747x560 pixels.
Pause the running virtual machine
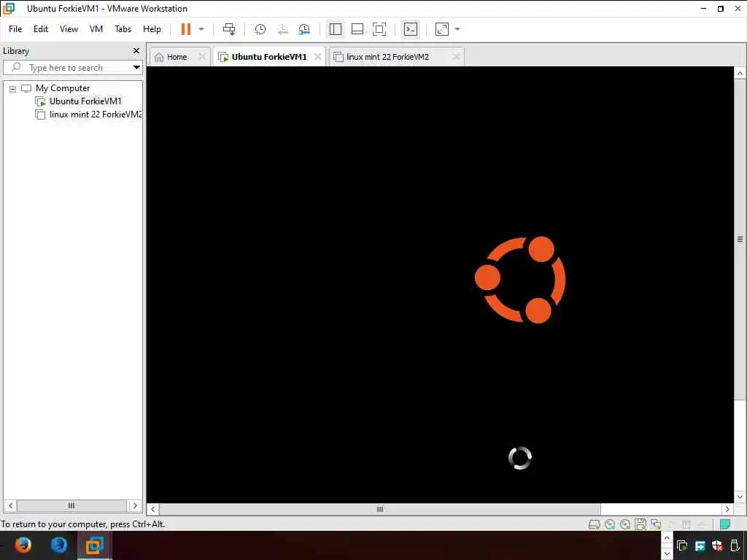pyautogui.click(x=186, y=29)
